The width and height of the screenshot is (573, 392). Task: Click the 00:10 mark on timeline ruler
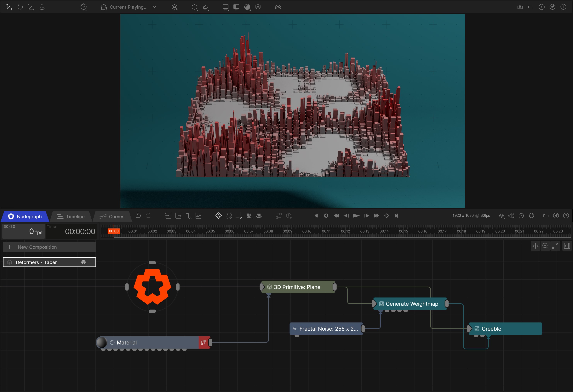click(x=307, y=231)
